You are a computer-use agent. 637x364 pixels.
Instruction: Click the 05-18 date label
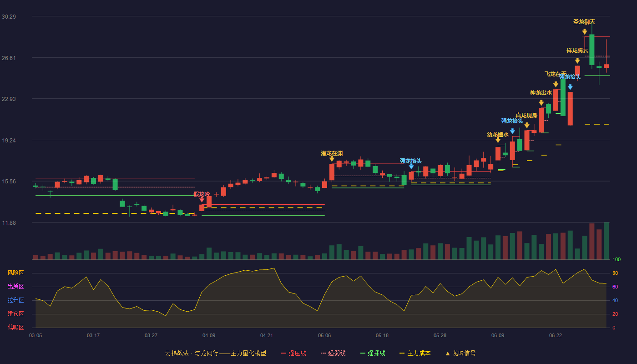coord(382,335)
